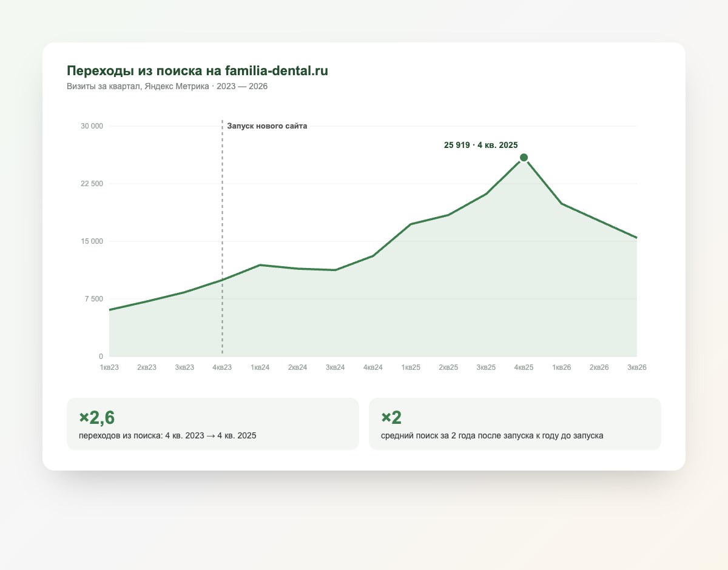The height and width of the screenshot is (570, 728).
Task: Select the "2кв24" x-axis label
Action: [x=297, y=367]
